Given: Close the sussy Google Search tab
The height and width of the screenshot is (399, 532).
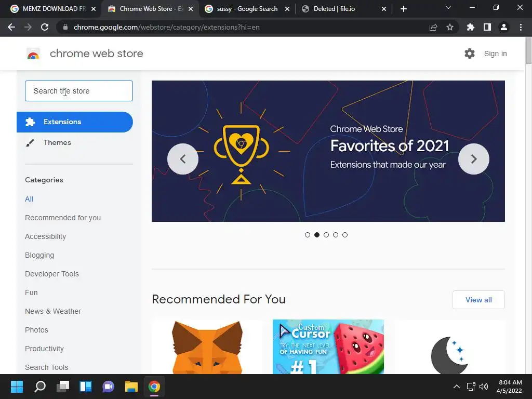Looking at the screenshot, I should (x=287, y=9).
